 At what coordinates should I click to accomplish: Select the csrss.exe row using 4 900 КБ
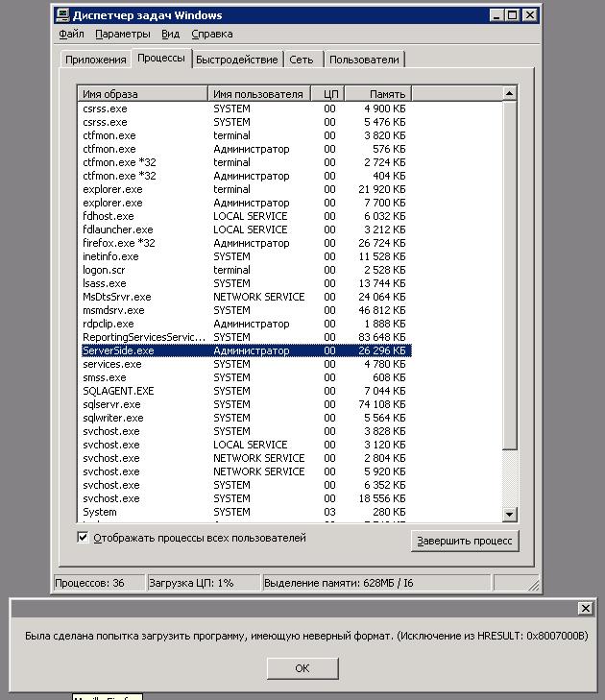pyautogui.click(x=246, y=109)
